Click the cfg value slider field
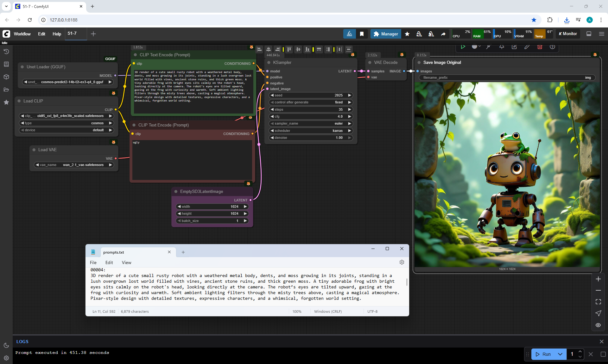Image resolution: width=608 pixels, height=364 pixels. pyautogui.click(x=311, y=116)
